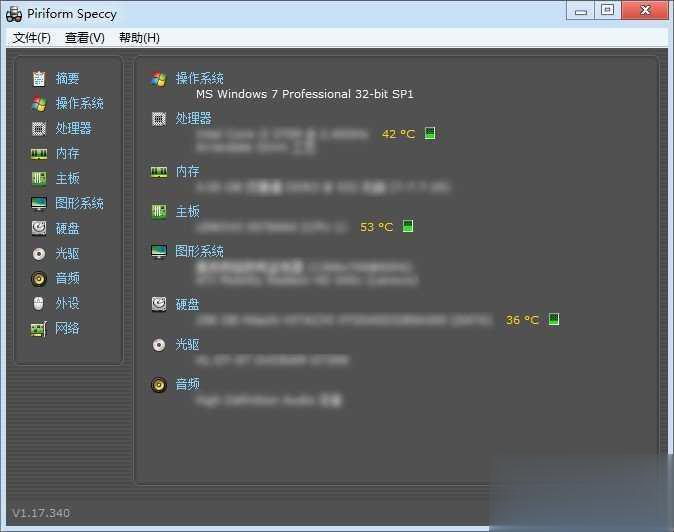Viewport: 674px width, 532px height.
Task: Click the green temperature indicator beside 42 °C
Action: coord(430,133)
